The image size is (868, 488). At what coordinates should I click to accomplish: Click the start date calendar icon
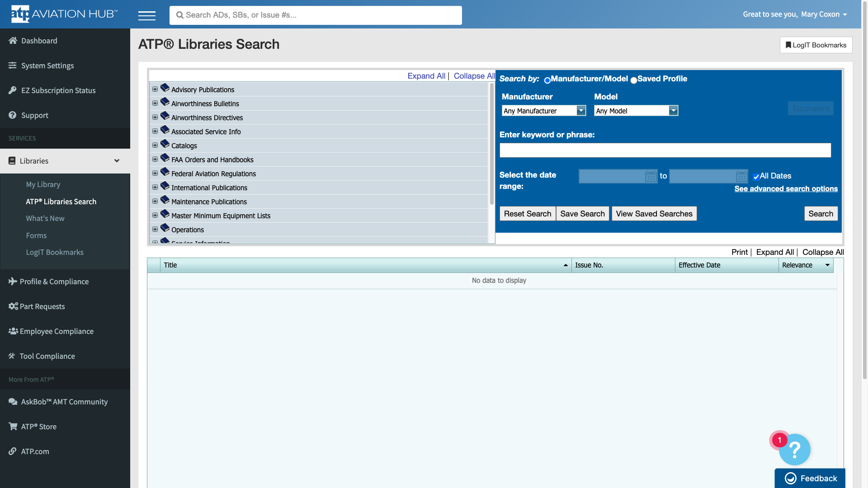651,176
